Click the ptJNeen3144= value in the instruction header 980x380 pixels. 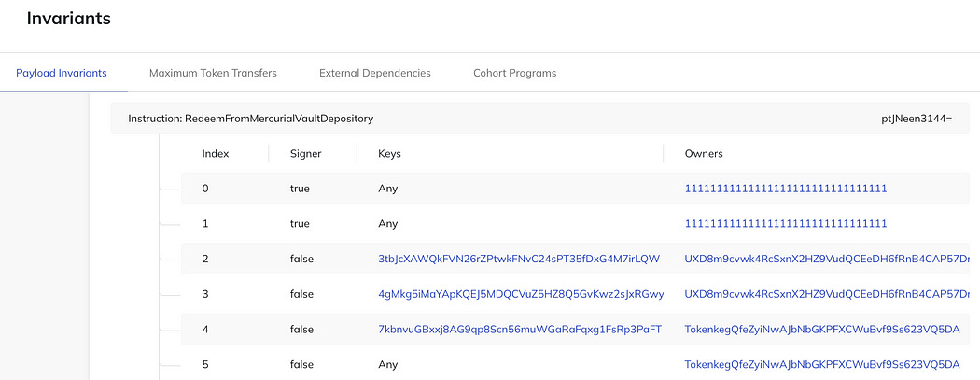pyautogui.click(x=917, y=119)
